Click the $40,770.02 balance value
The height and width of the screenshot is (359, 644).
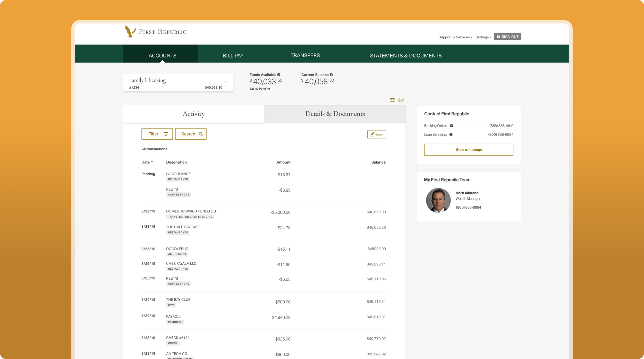coord(376,339)
